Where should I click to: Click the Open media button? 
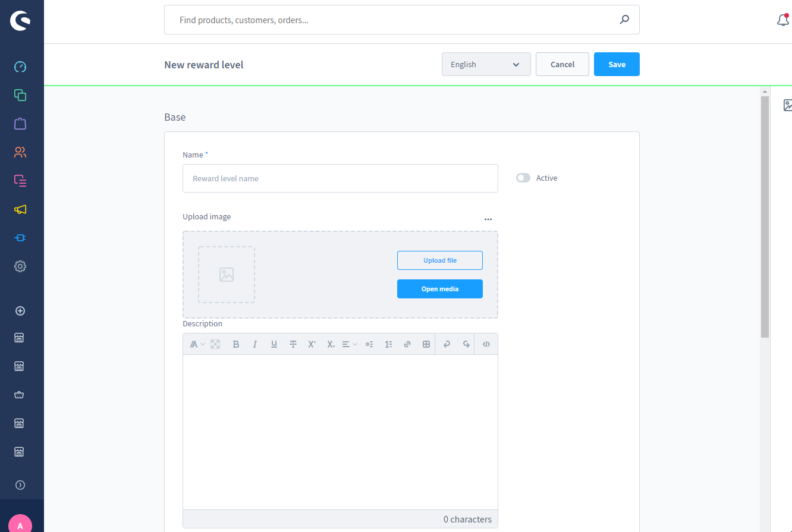coord(440,289)
